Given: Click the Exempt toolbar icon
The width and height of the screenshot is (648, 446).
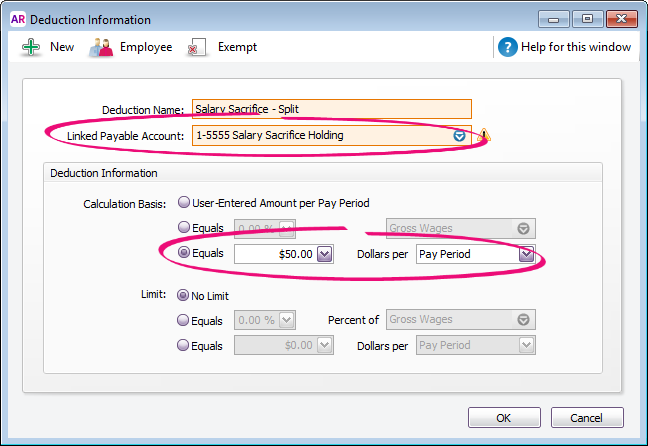Looking at the screenshot, I should [x=198, y=47].
